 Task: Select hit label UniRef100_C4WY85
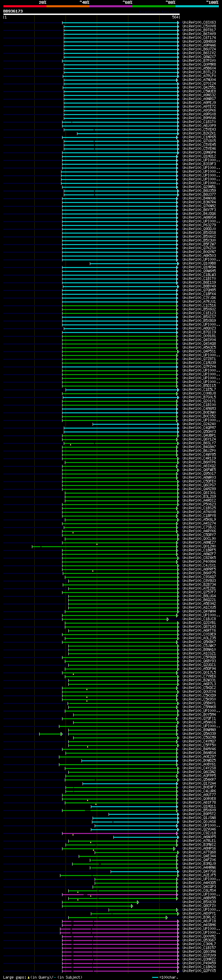[x=199, y=454]
